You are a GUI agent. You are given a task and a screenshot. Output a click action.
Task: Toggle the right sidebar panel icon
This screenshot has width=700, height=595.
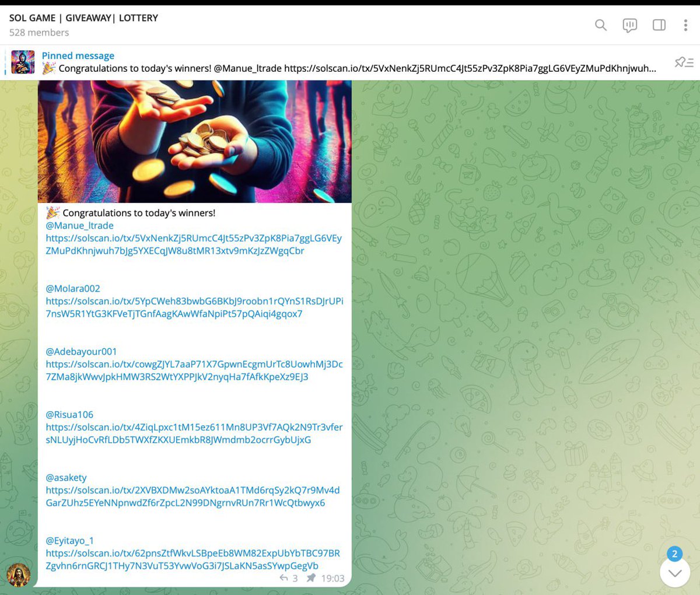[659, 25]
